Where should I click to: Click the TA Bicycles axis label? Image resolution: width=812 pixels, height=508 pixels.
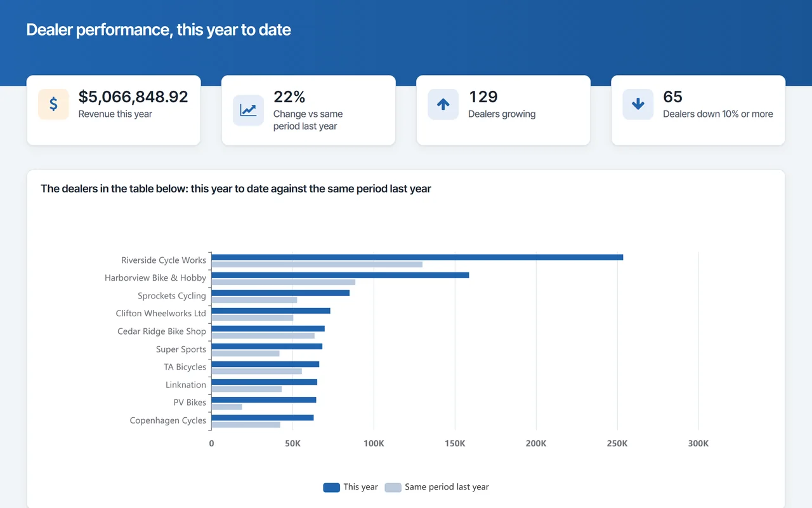(185, 367)
